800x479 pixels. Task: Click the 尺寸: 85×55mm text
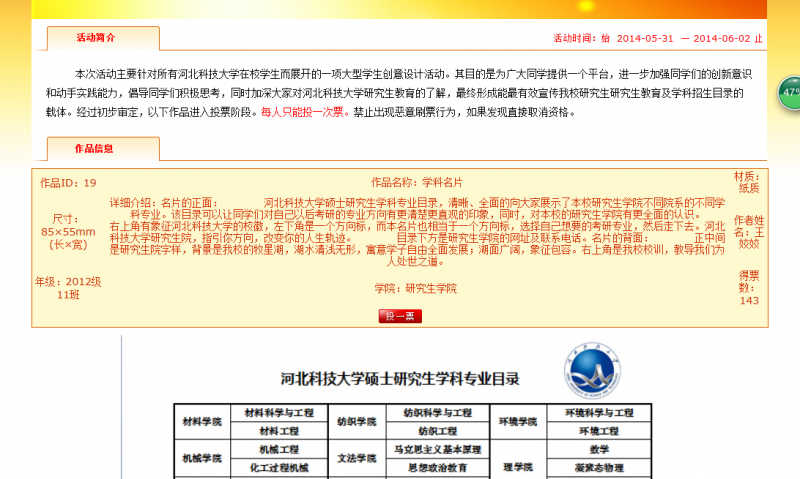[68, 232]
